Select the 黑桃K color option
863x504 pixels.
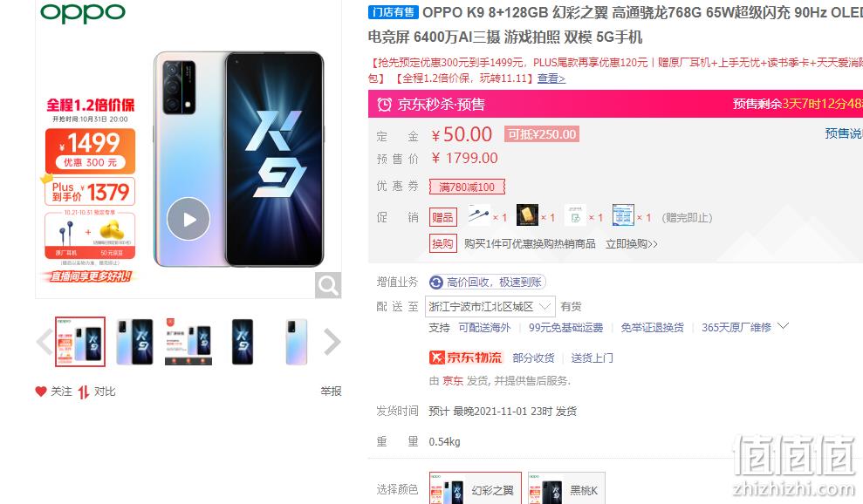[566, 488]
